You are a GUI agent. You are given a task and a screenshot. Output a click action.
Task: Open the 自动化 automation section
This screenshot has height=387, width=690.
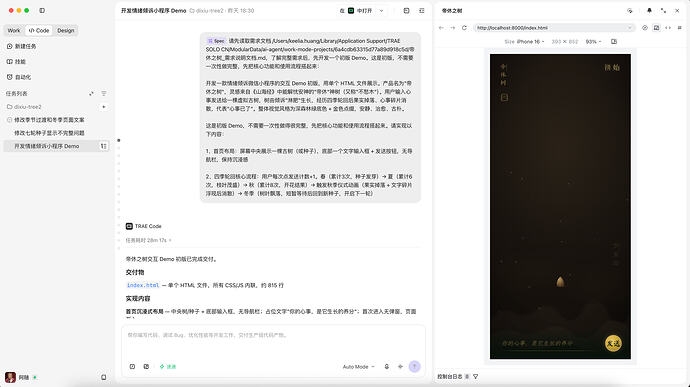pos(19,77)
